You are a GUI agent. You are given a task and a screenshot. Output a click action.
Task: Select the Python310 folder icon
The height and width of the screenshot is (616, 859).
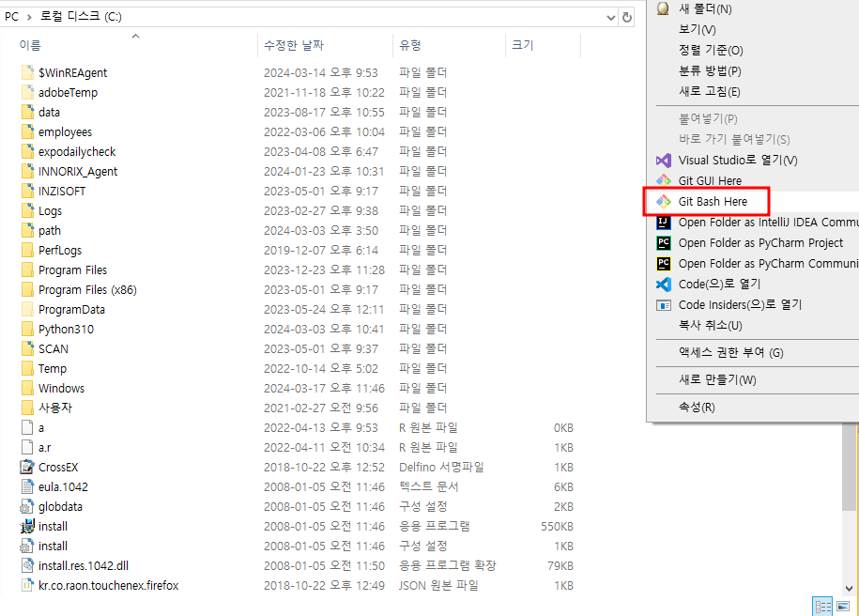pyautogui.click(x=27, y=329)
